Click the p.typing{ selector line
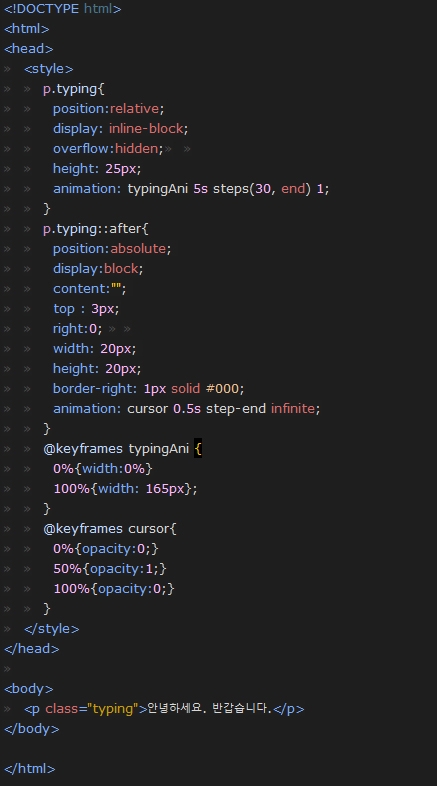This screenshot has width=437, height=786. tap(74, 89)
